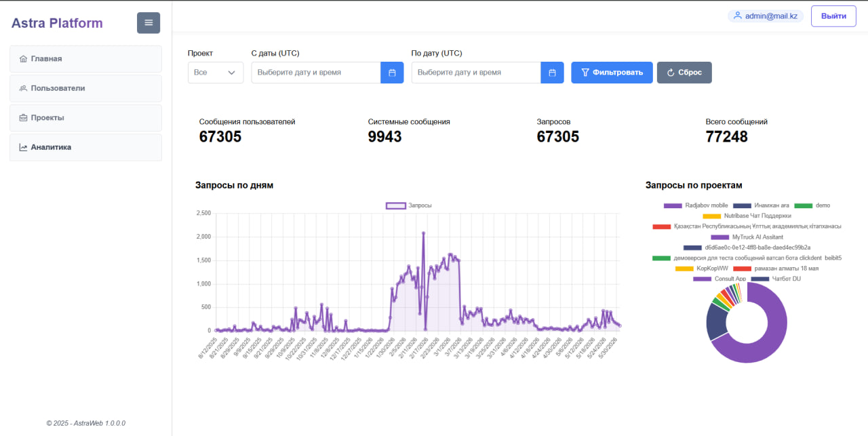Toggle Запросы dataset in line chart legend
Image resolution: width=868 pixels, height=436 pixels.
click(x=409, y=205)
